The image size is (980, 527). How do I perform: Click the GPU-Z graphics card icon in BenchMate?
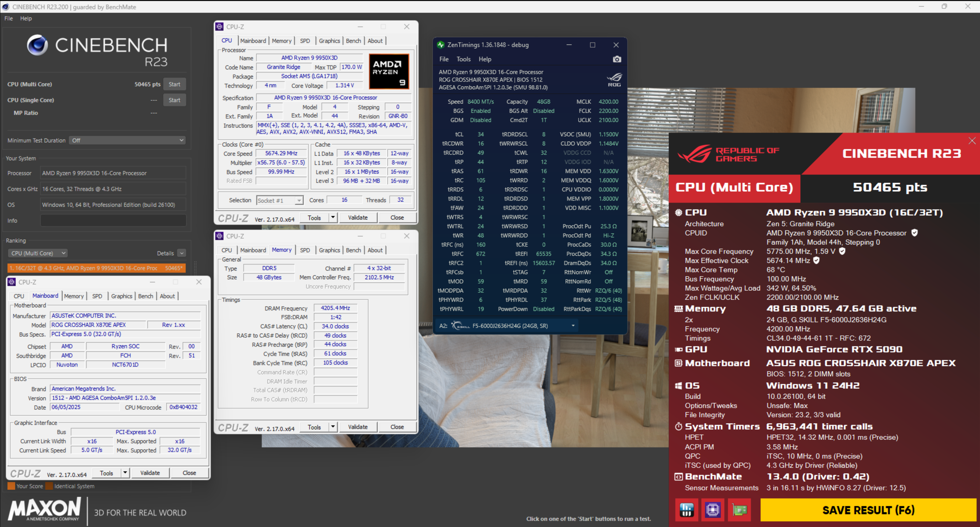tap(739, 510)
